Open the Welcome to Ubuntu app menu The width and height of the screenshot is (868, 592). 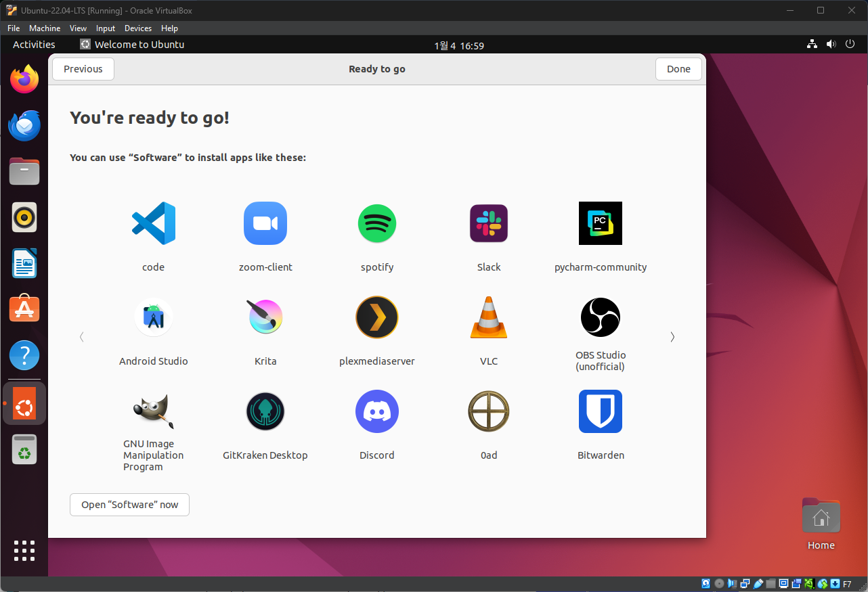pos(132,45)
